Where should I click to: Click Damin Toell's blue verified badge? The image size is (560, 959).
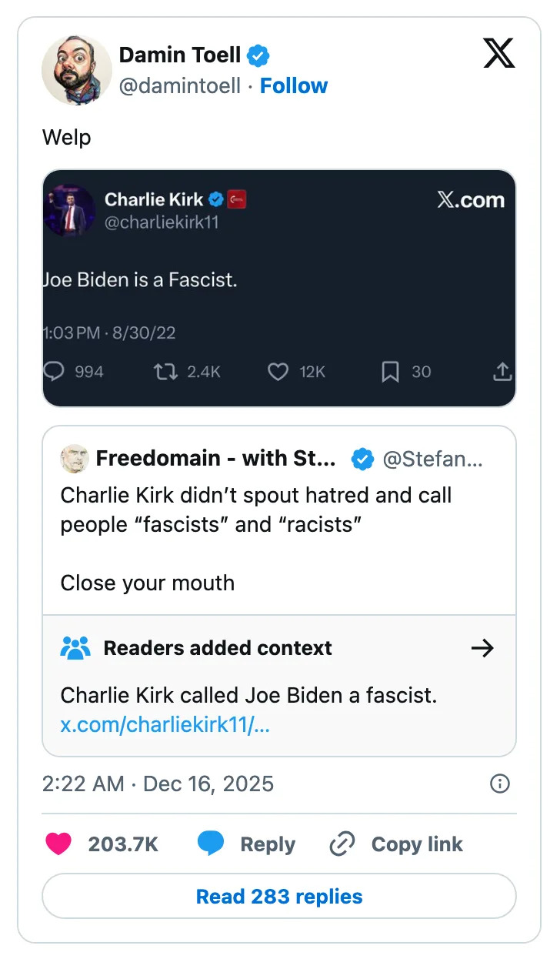[258, 55]
